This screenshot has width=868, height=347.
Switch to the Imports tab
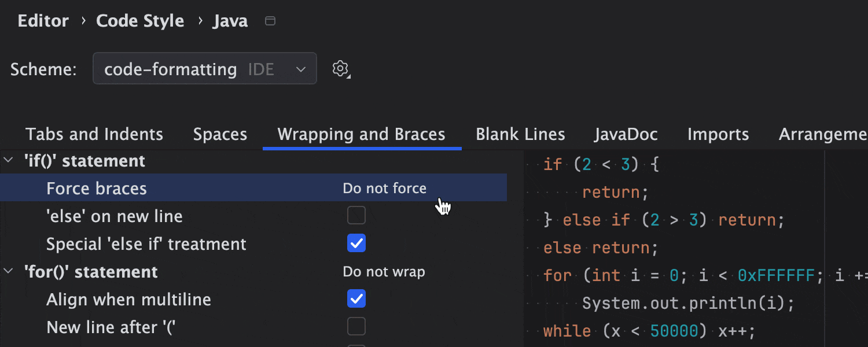[x=718, y=134]
